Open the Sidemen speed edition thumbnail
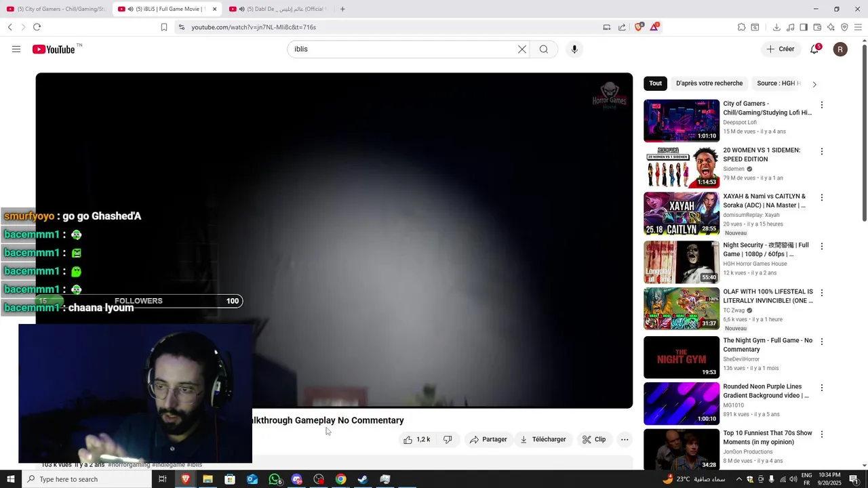The height and width of the screenshot is (488, 868). [682, 167]
